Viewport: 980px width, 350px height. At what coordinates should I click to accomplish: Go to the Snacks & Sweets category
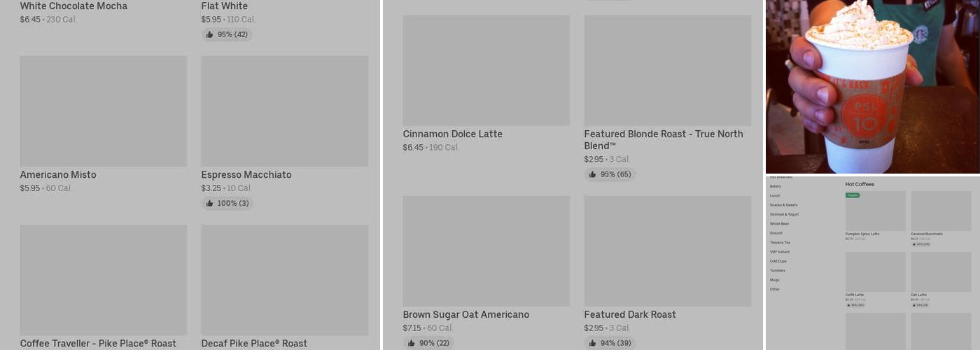[783, 205]
